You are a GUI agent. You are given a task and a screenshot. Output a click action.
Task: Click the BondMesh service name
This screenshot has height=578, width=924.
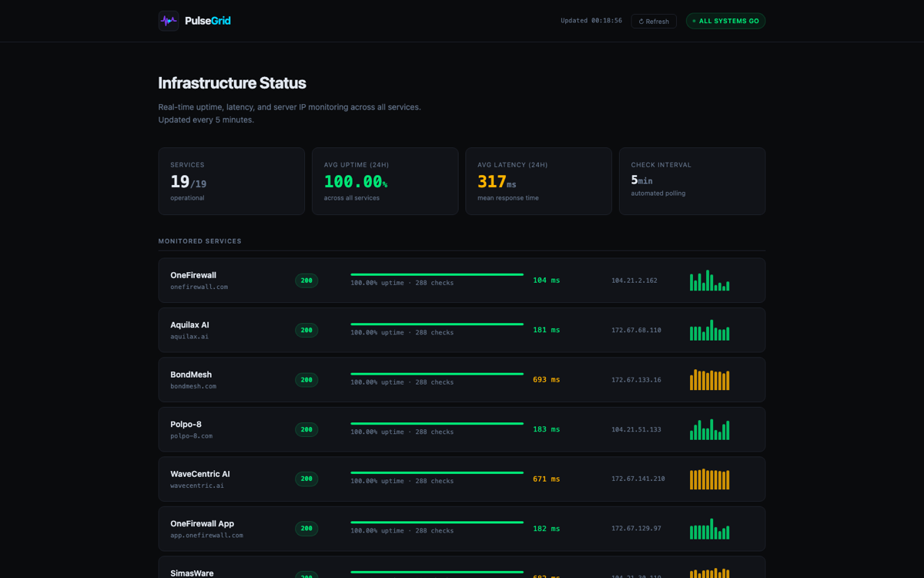(191, 375)
